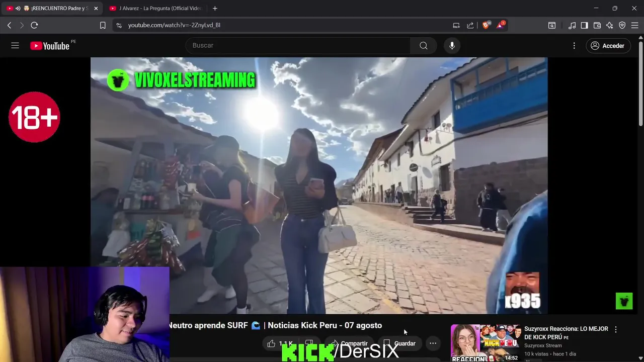Share this page via address bar icon
The width and height of the screenshot is (644, 362).
[x=470, y=25]
